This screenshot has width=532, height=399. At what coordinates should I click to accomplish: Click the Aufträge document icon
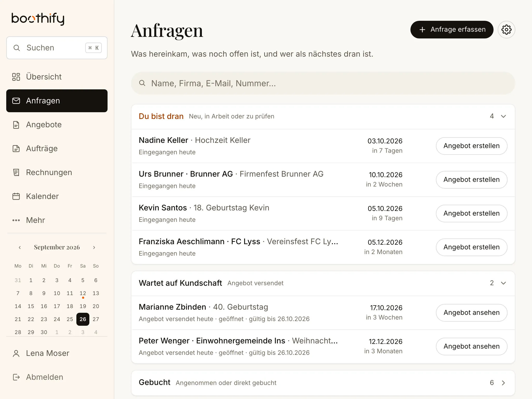coord(16,149)
